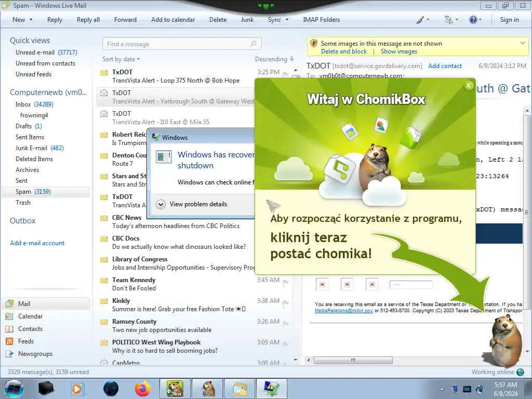Open the black box taskbar icon
532x399 pixels.
(x=46, y=389)
